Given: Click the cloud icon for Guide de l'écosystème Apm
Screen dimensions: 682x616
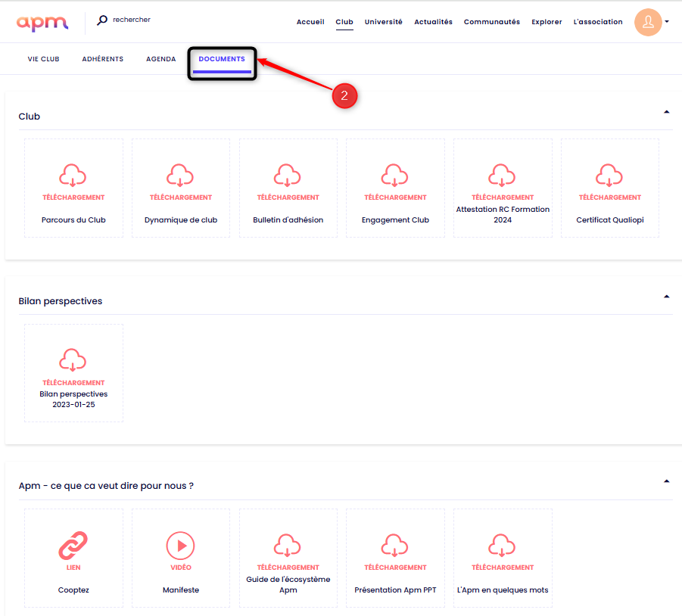Looking at the screenshot, I should 287,545.
